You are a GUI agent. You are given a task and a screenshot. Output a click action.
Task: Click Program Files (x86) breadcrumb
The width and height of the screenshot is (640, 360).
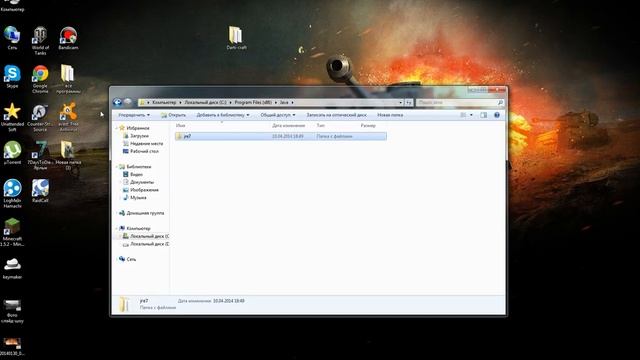[x=253, y=102]
